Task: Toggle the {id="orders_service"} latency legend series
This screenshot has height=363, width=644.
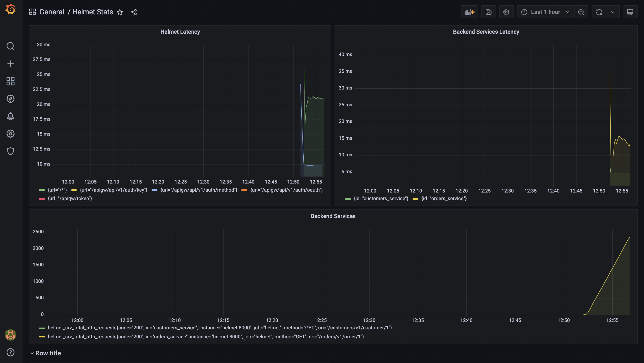Action: coord(444,198)
